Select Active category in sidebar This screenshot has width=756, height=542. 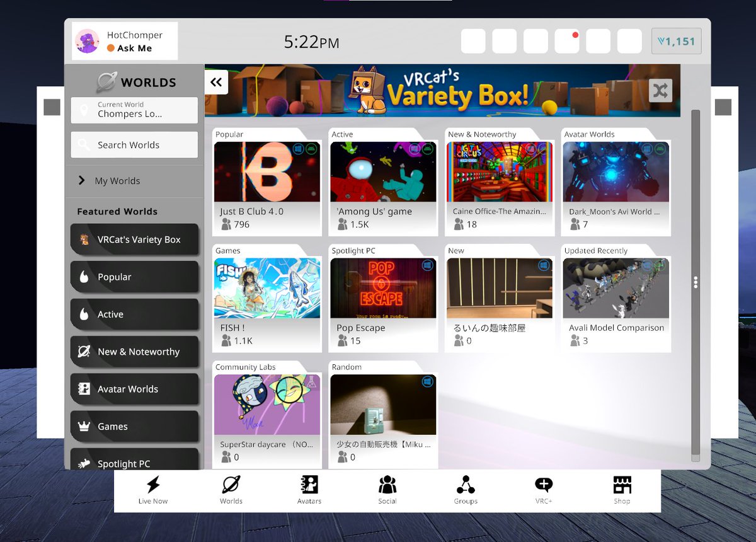pyautogui.click(x=134, y=314)
